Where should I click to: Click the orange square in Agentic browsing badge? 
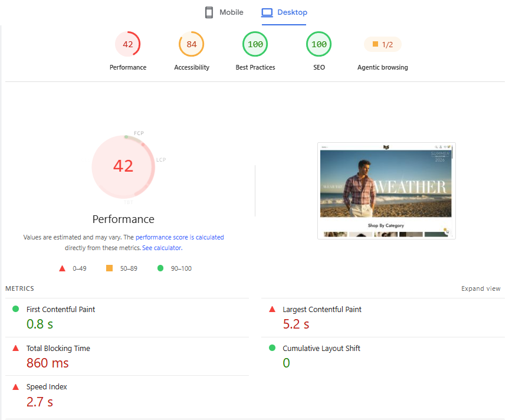point(375,44)
